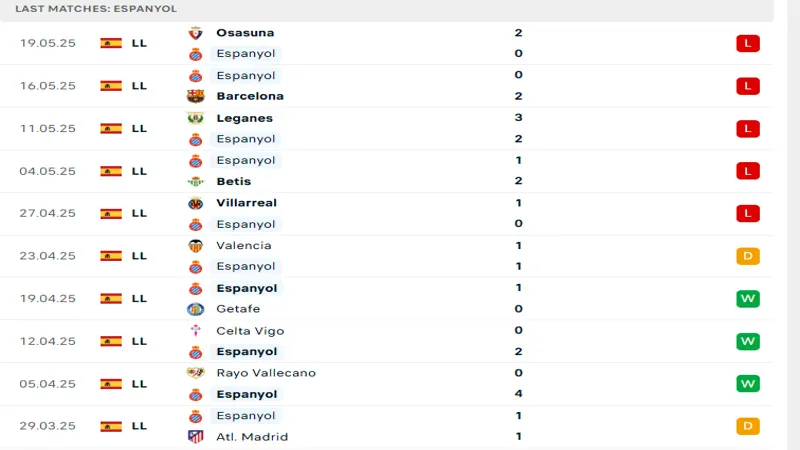This screenshot has height=450, width=800.
Task: Click the Barcelona club crest icon
Action: pyautogui.click(x=195, y=96)
